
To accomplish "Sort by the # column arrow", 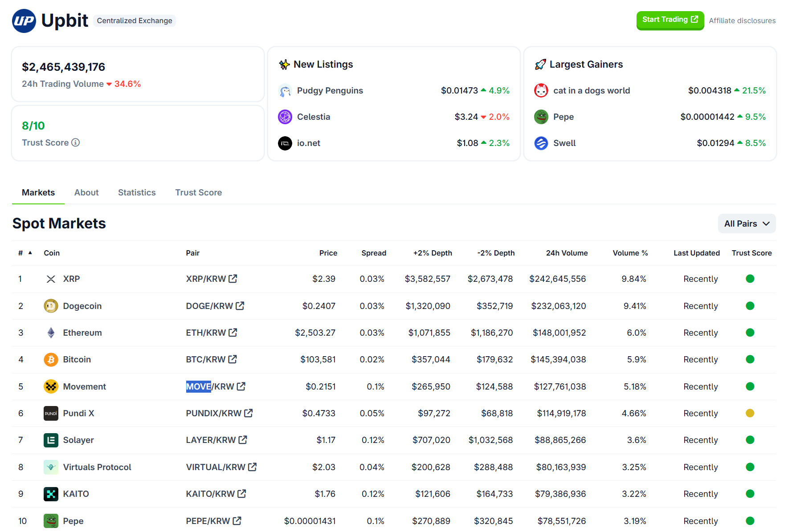I will tap(30, 253).
